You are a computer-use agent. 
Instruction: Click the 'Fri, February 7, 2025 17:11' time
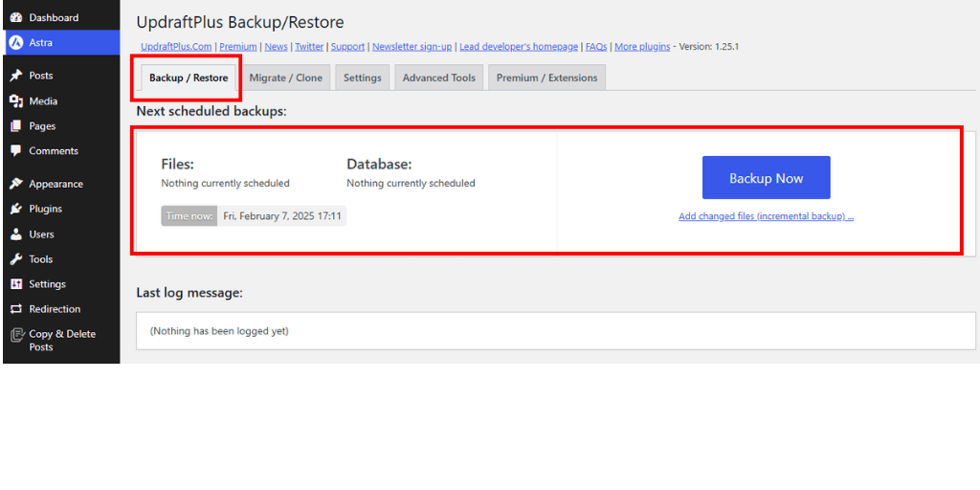[x=282, y=216]
